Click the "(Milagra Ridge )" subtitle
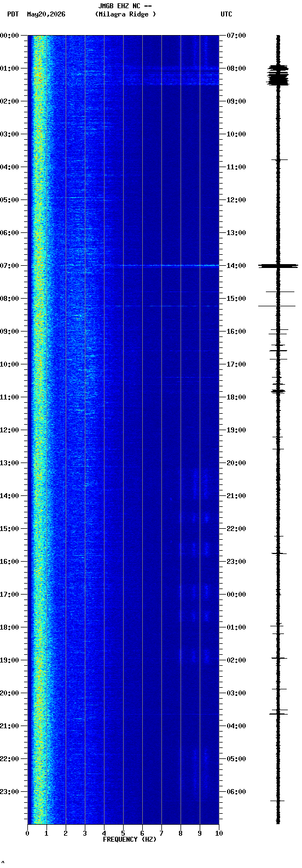 coord(125,14)
